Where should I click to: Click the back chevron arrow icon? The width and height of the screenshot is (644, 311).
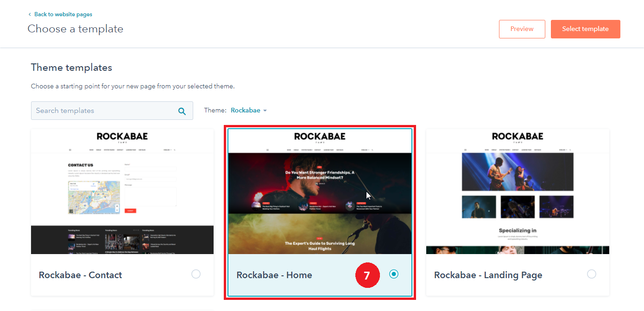click(x=30, y=15)
